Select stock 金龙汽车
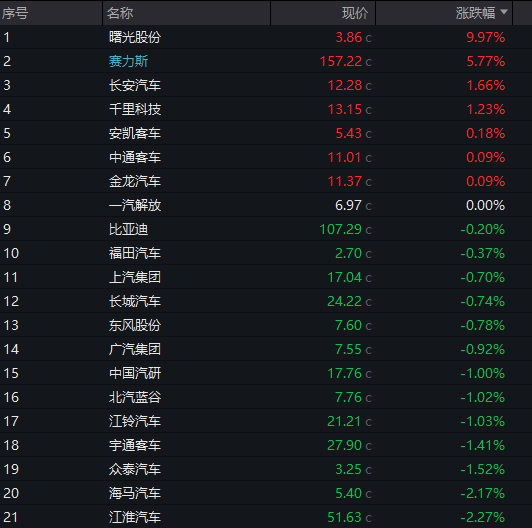Viewport: 532px width, 528px height. point(135,181)
